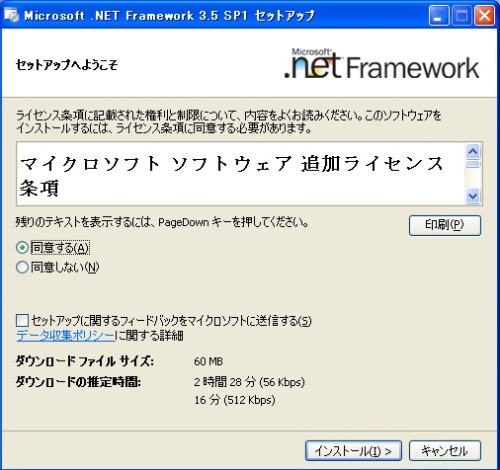This screenshot has height=470, width=500.
Task: Click inside the license terms text box
Action: [241, 174]
